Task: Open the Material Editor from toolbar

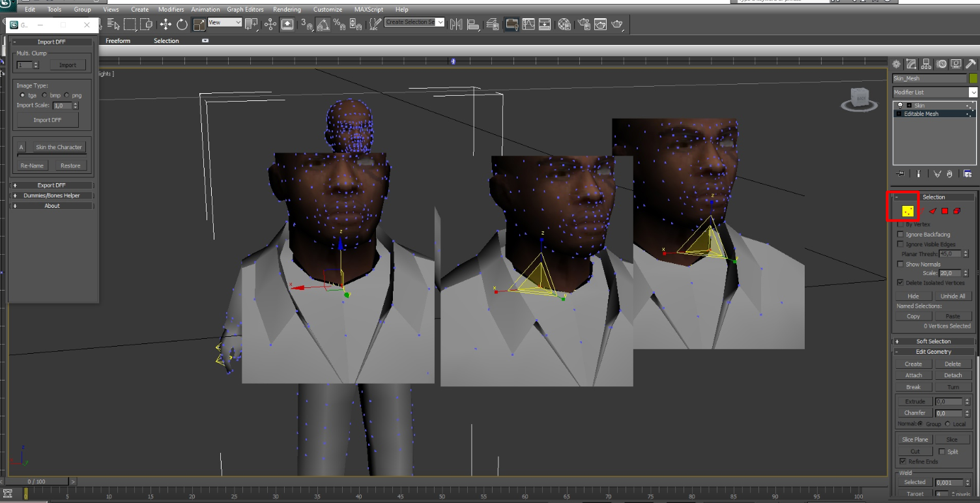Action: click(564, 24)
